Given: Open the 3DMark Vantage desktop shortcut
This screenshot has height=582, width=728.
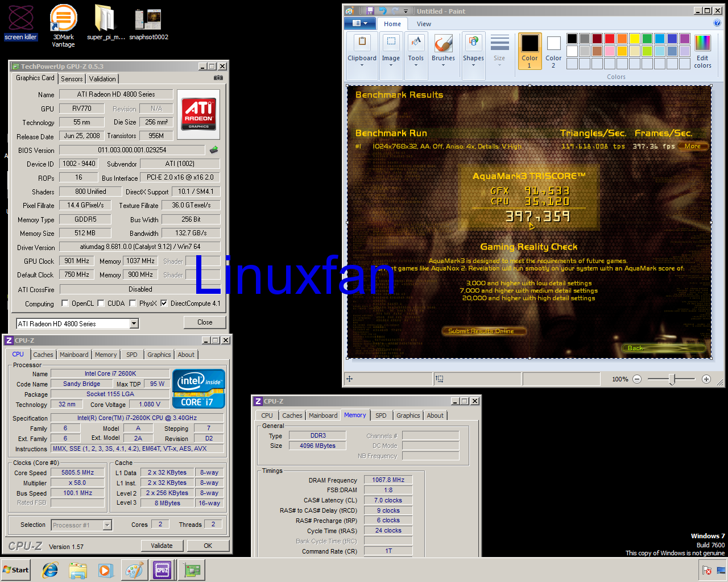Looking at the screenshot, I should click(x=63, y=26).
